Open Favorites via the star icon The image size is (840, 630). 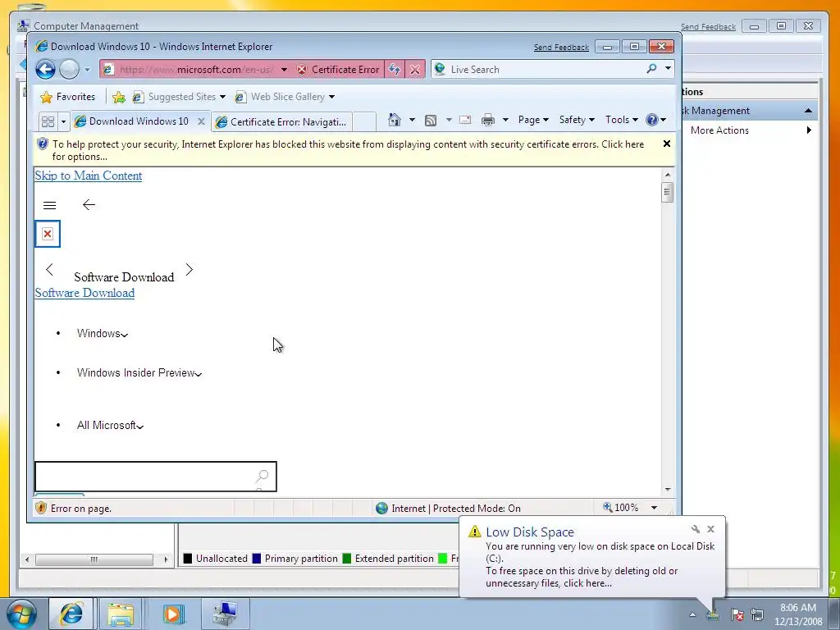point(47,97)
